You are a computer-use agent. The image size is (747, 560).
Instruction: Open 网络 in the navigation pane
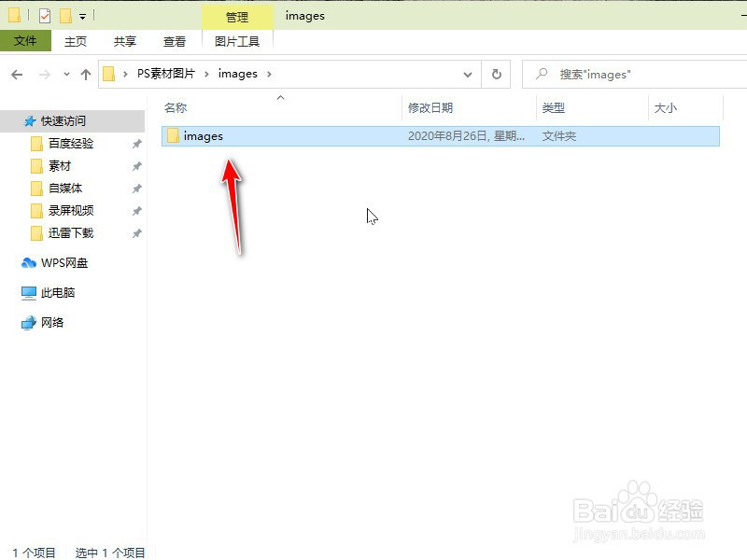(x=52, y=322)
